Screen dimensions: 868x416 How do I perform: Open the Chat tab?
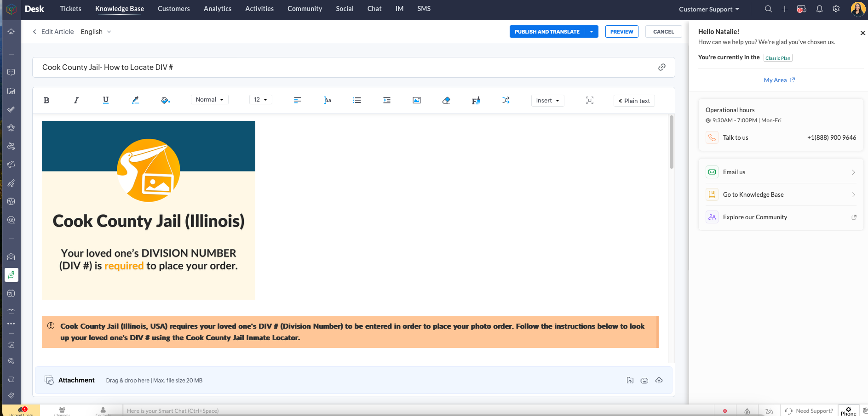(374, 9)
